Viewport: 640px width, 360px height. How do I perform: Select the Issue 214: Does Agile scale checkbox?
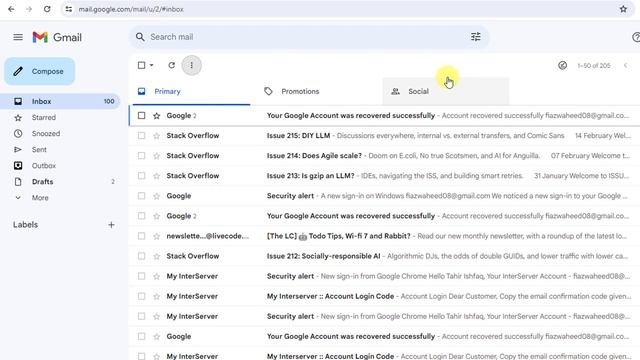[141, 156]
